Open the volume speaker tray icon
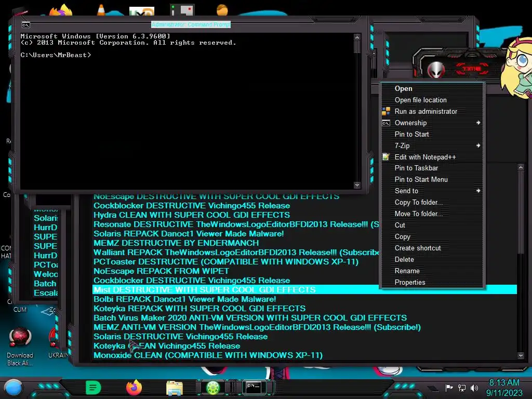This screenshot has height=399, width=532. pos(474,388)
